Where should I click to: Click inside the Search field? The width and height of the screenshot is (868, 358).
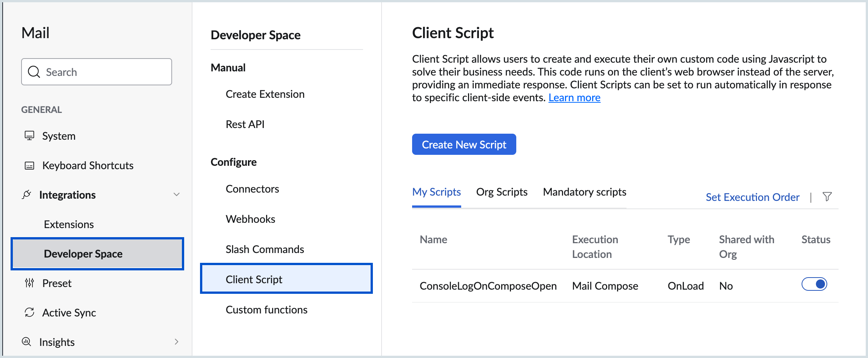[98, 72]
